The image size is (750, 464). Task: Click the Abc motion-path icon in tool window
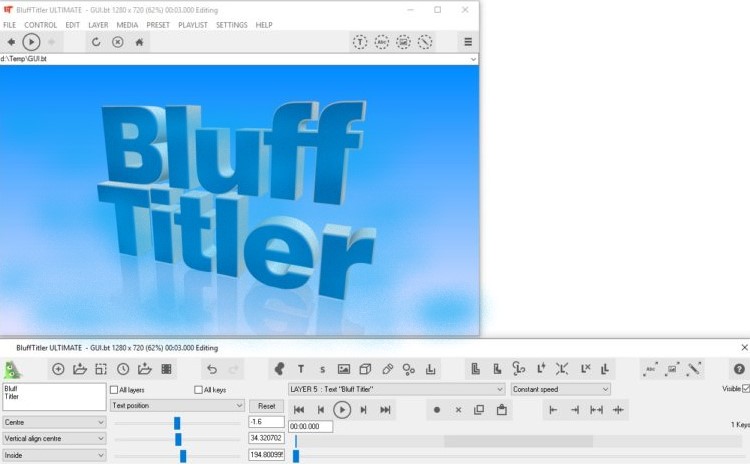click(x=651, y=369)
